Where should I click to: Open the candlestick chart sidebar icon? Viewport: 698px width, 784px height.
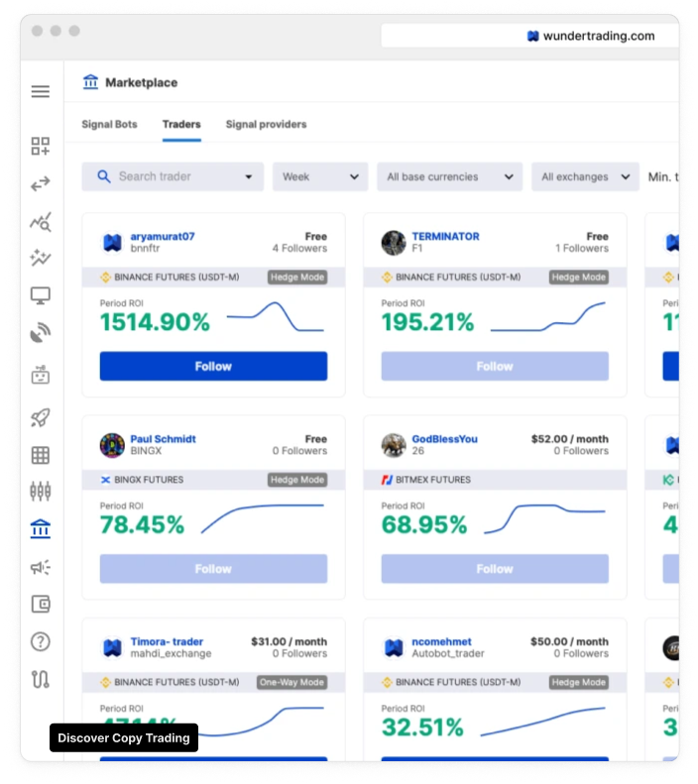point(41,491)
